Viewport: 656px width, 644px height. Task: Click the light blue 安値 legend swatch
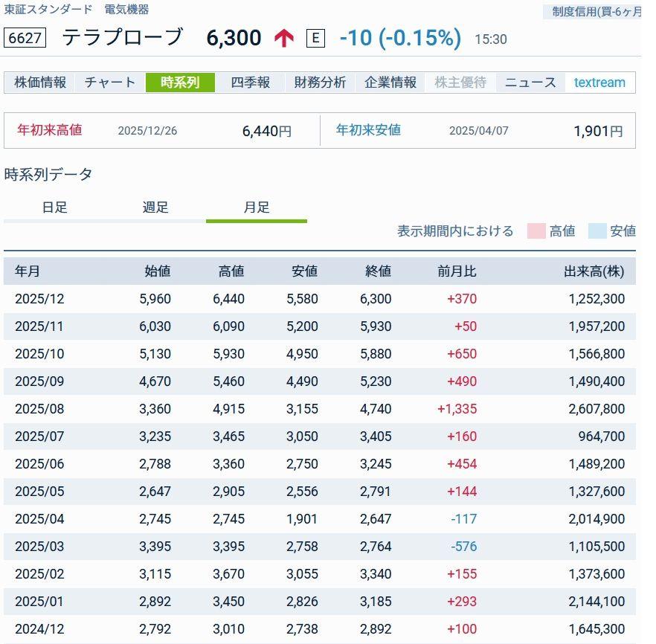597,231
